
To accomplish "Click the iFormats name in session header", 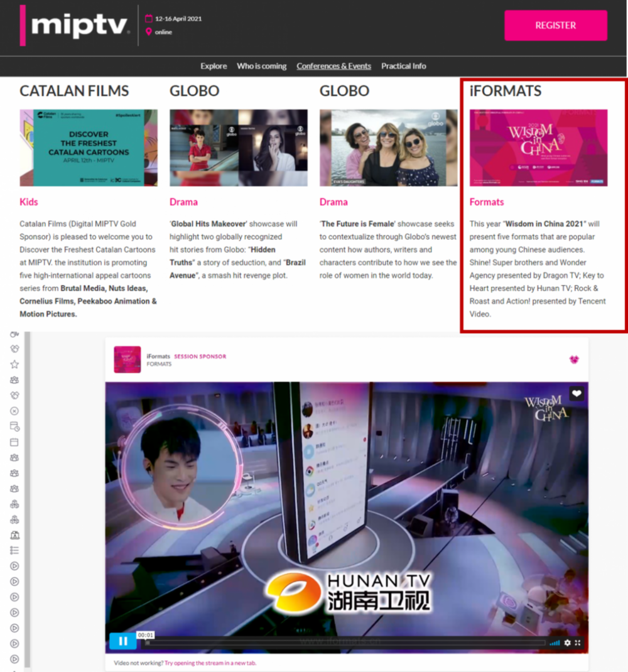I will 158,356.
